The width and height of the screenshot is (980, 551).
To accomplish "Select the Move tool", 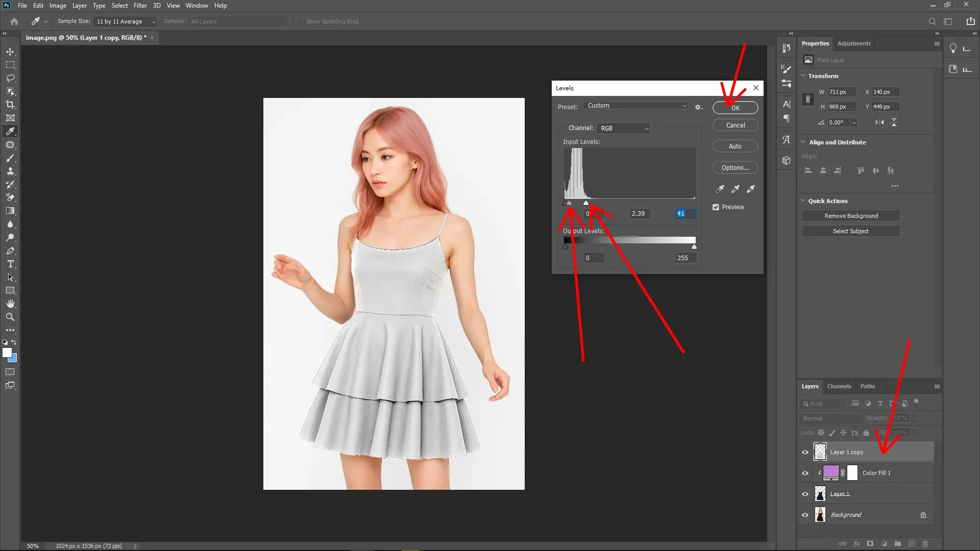I will (x=10, y=52).
